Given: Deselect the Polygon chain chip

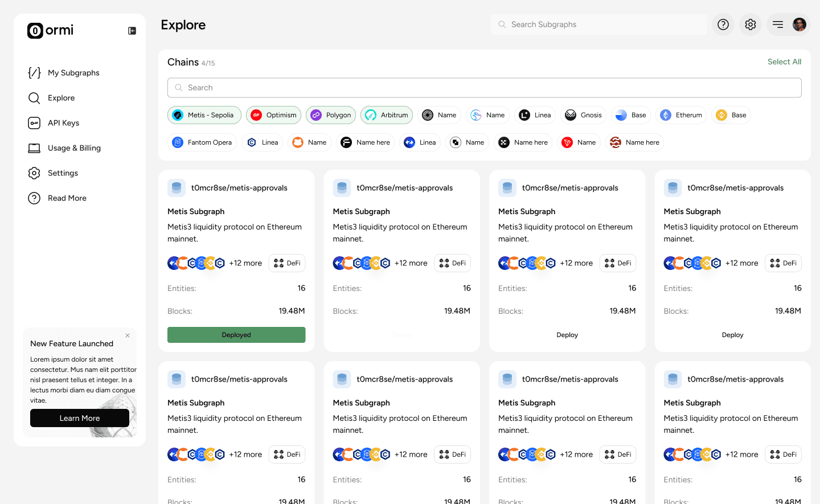Looking at the screenshot, I should [331, 115].
